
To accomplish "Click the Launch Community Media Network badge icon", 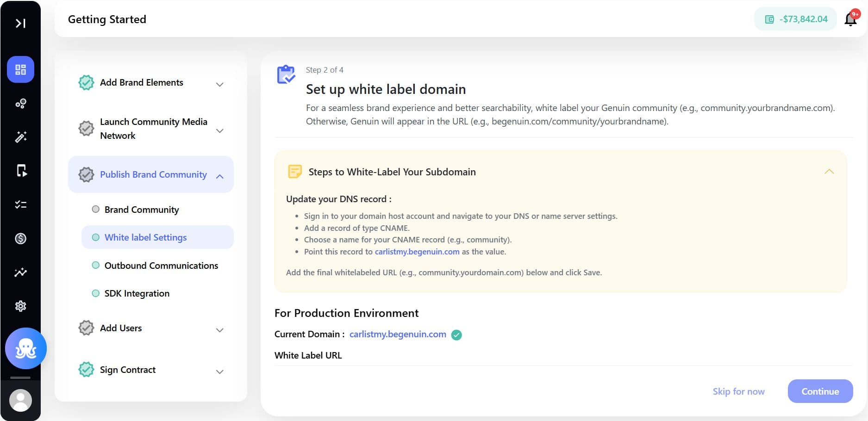I will tap(86, 128).
